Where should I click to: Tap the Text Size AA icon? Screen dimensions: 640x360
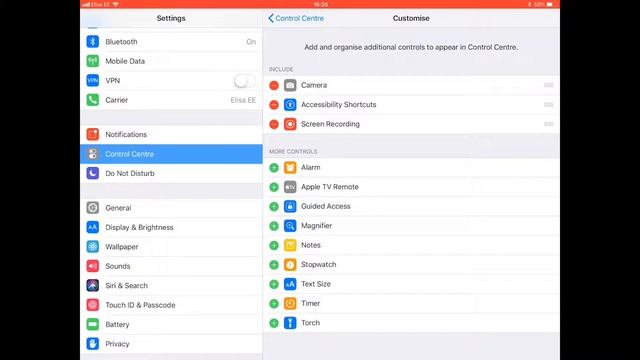point(290,284)
